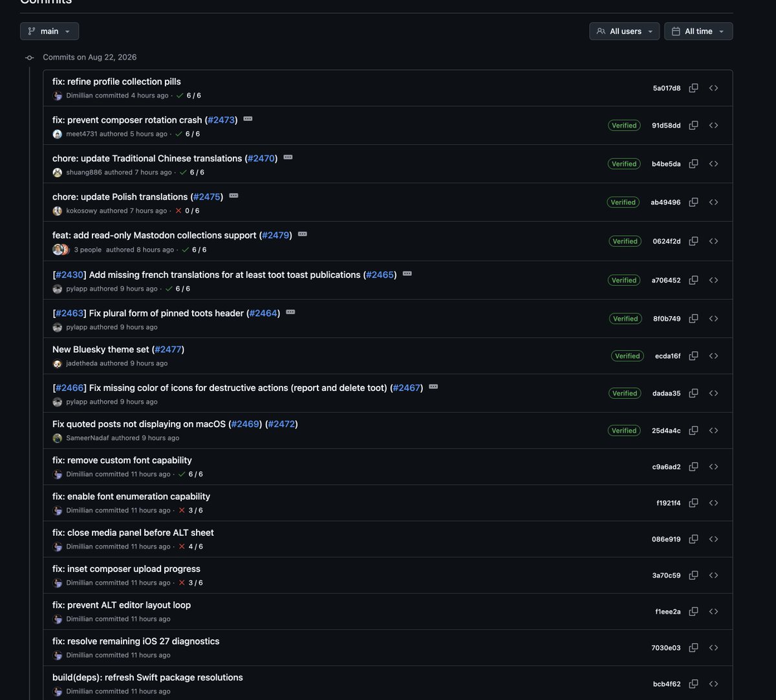Expand description of Polish translations commit
The height and width of the screenshot is (700, 776).
click(x=233, y=195)
